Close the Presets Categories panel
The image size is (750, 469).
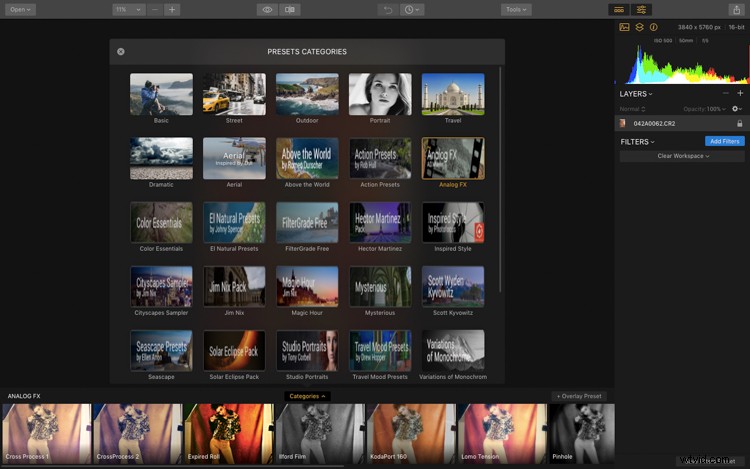click(121, 52)
